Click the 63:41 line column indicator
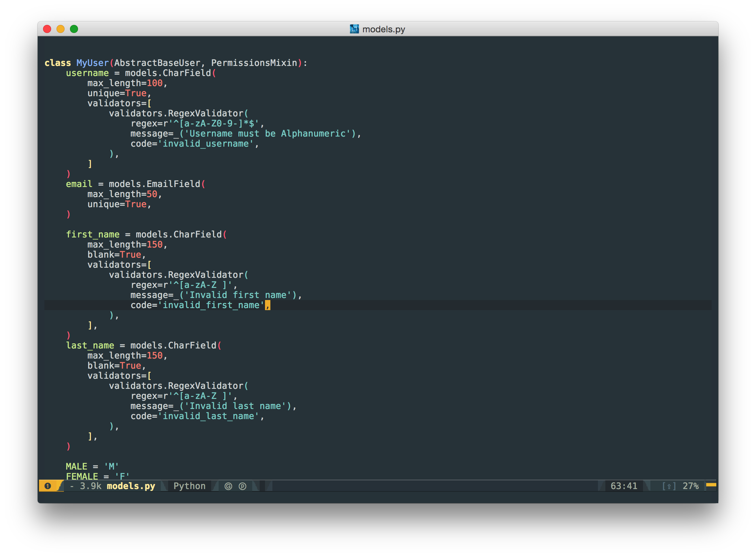The width and height of the screenshot is (756, 557). pos(623,486)
